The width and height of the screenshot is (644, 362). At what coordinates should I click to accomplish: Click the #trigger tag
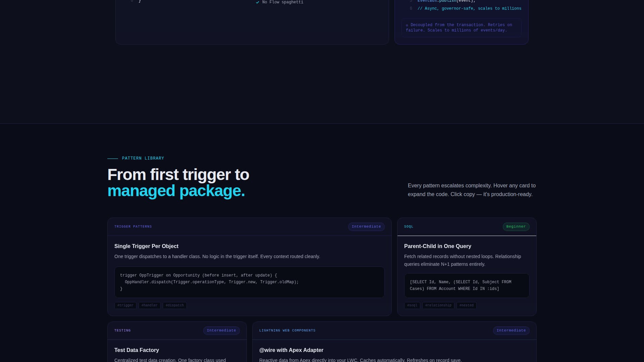125,305
